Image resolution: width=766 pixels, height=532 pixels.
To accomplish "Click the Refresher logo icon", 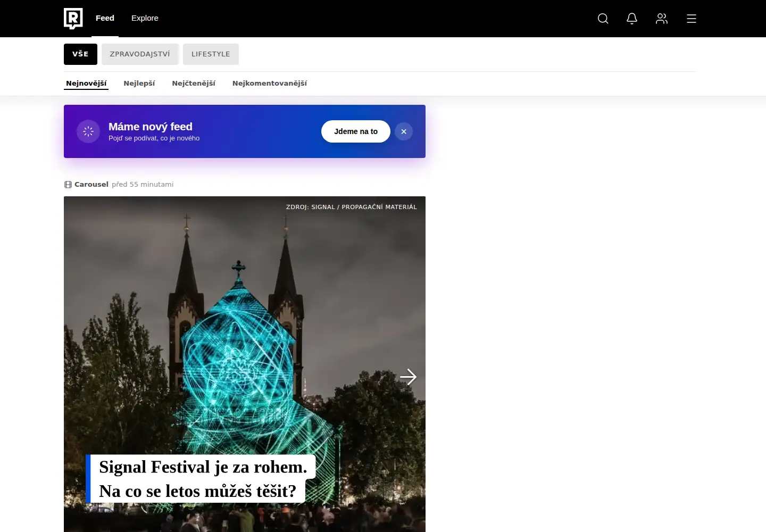I will (73, 19).
